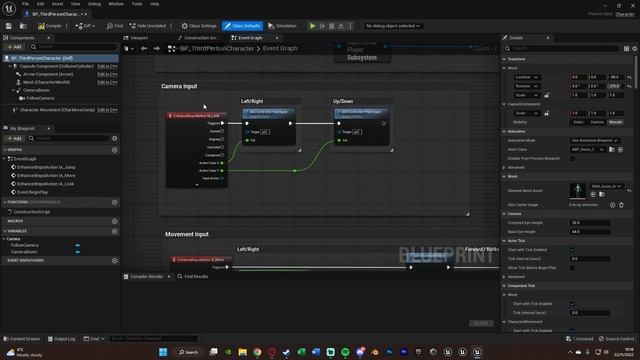Collapse the Transform section in Details

tap(504, 59)
